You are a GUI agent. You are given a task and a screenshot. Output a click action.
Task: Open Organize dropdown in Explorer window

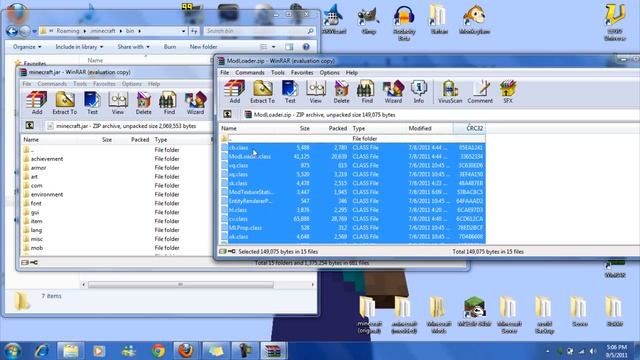[x=27, y=47]
